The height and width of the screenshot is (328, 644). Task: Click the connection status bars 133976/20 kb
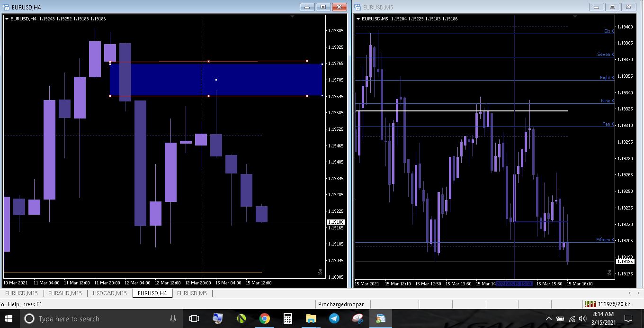click(608, 304)
